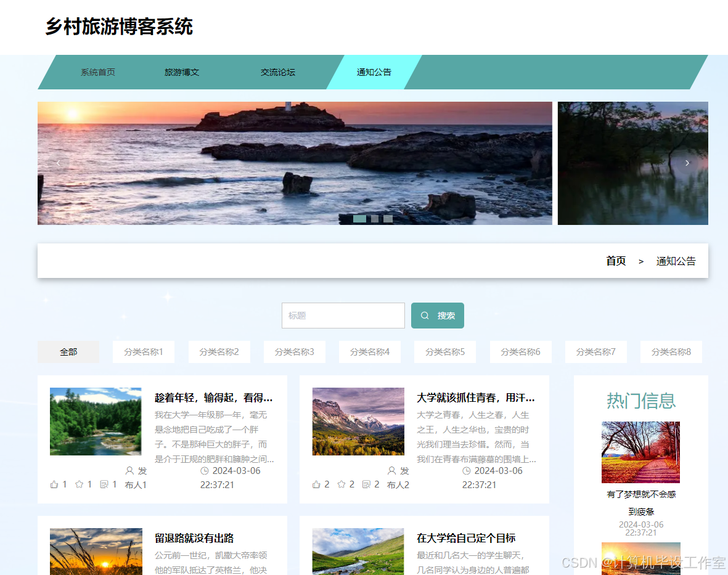
Task: Open hot item 有了梦想就不会感到疲惫
Action: coord(641,503)
